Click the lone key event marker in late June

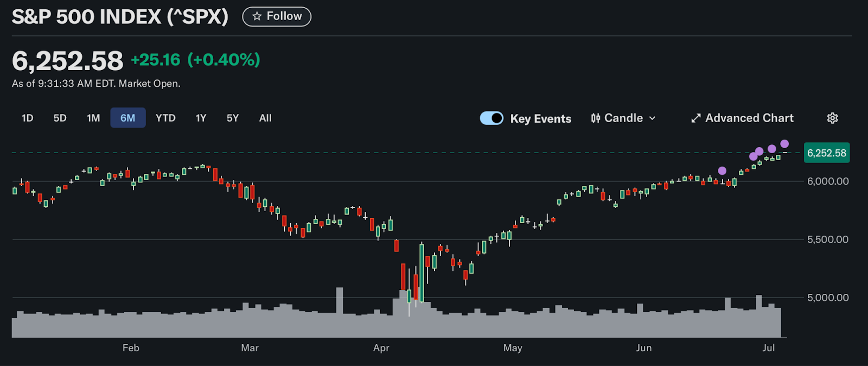pyautogui.click(x=722, y=171)
